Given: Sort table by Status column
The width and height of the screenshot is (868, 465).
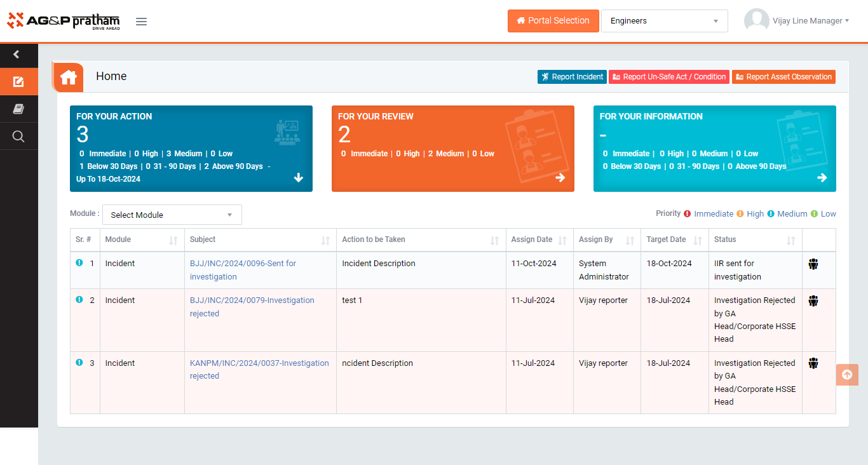Looking at the screenshot, I should (x=790, y=241).
